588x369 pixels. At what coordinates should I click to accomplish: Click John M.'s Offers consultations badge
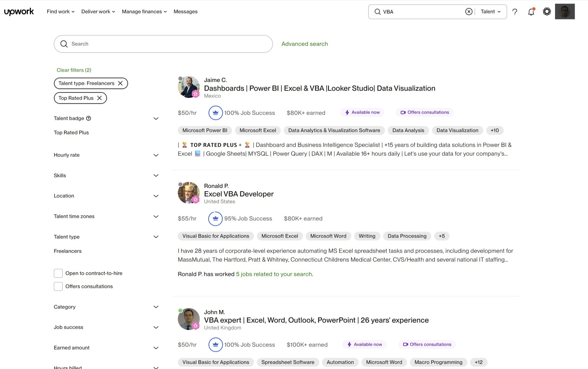427,344
